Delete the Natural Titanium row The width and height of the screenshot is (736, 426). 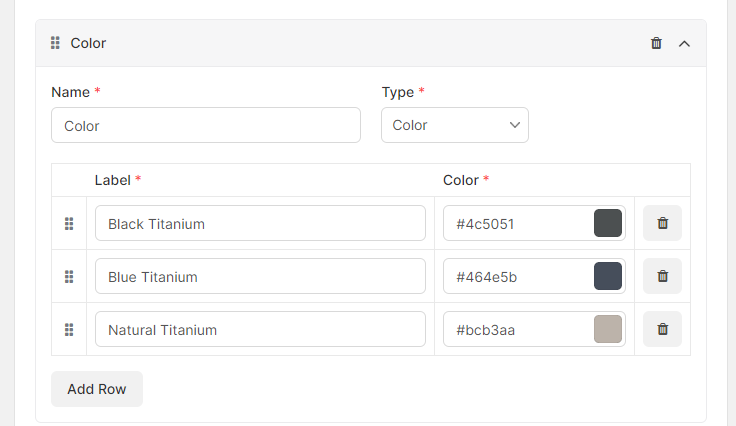[x=662, y=329]
